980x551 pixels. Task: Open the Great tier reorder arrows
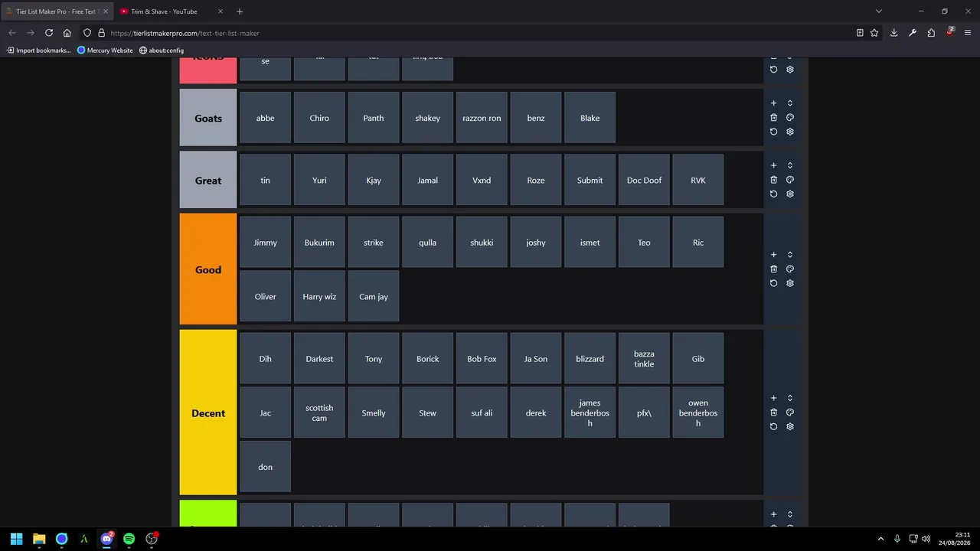coord(790,165)
